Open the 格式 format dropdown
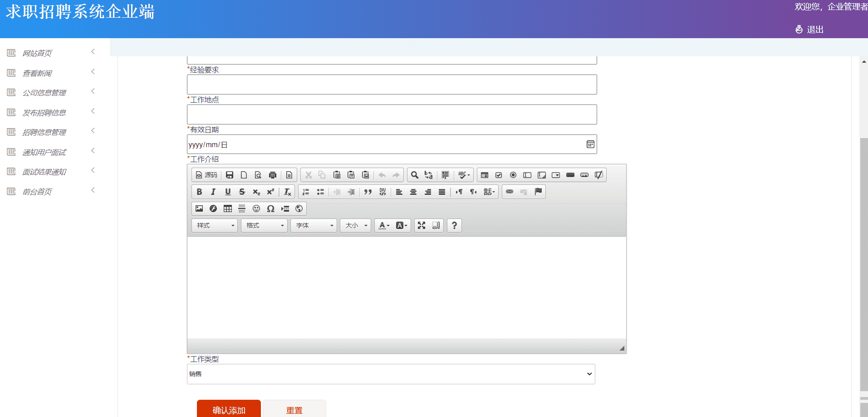The width and height of the screenshot is (868, 417). [x=264, y=225]
